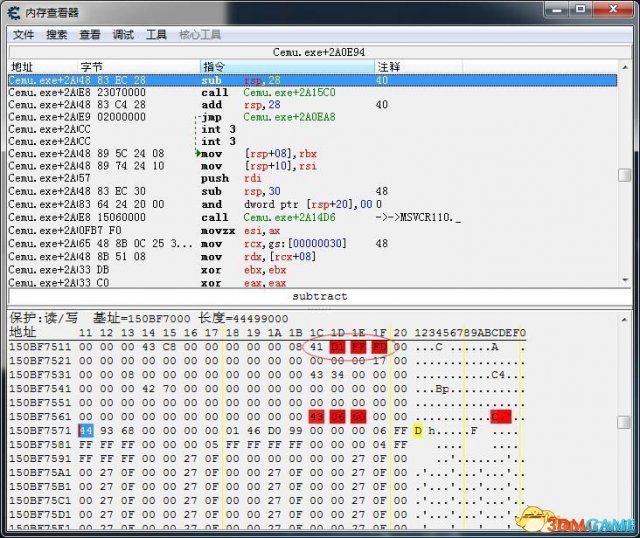Click the 字节 column header
Viewport: 640px width, 538px height.
(139, 67)
